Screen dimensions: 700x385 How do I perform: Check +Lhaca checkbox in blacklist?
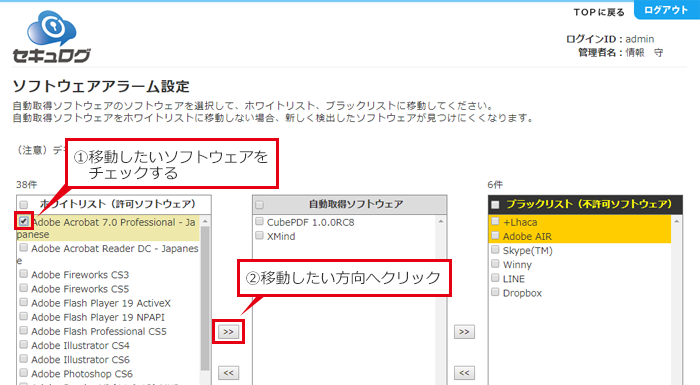[495, 221]
